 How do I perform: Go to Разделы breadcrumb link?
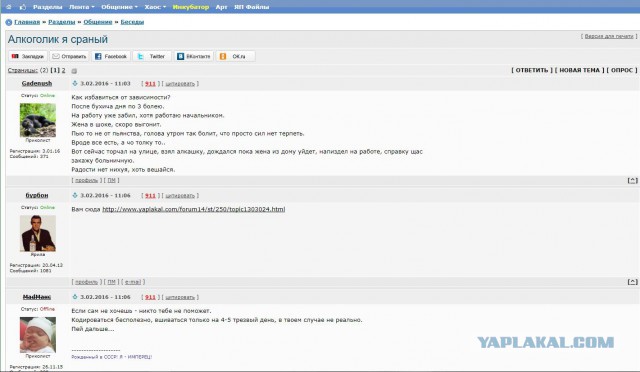tap(62, 22)
